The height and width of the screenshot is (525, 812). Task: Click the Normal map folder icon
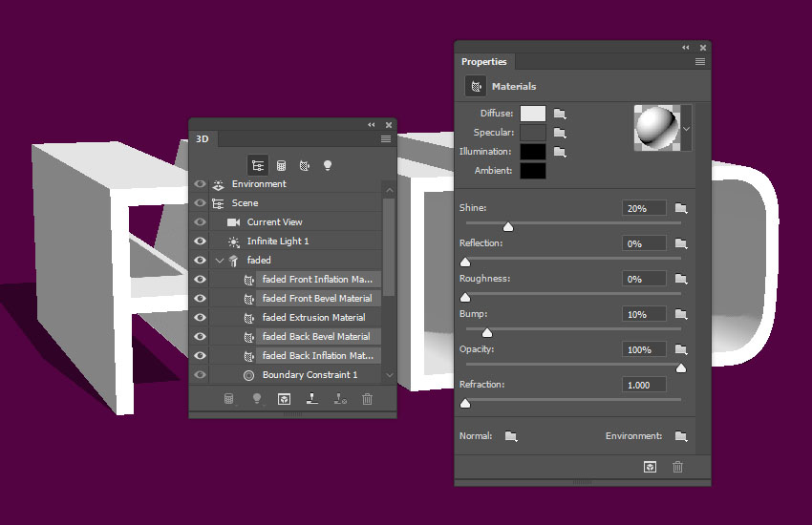tap(511, 436)
